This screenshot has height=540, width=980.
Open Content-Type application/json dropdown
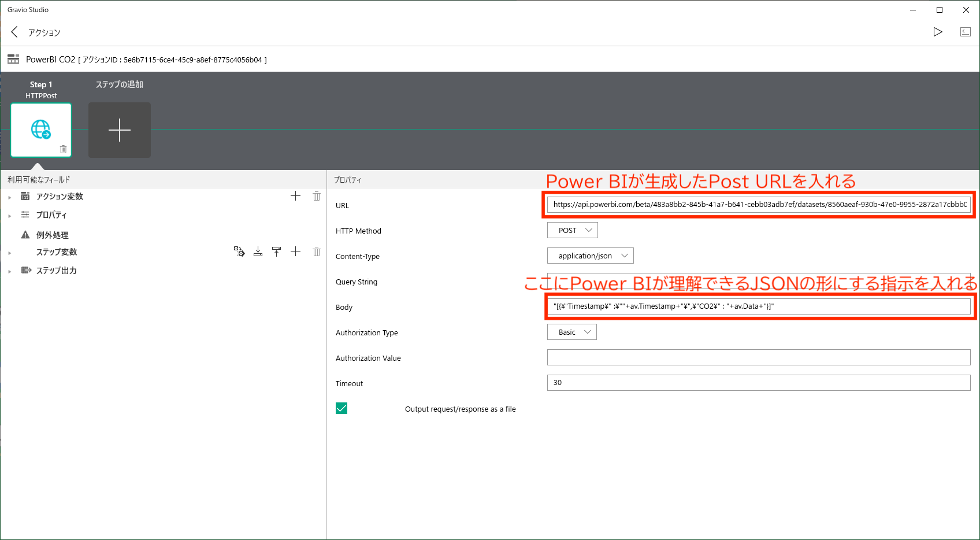pos(591,256)
